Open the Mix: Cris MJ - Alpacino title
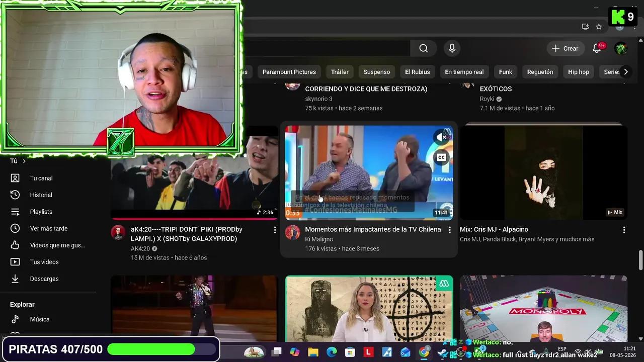Screen dimensions: 644x362 494,229
